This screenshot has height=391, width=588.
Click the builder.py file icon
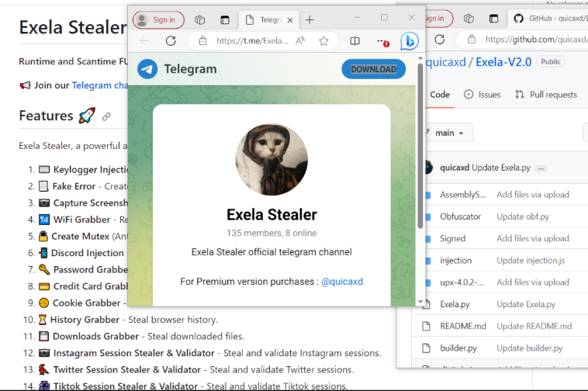tap(426, 348)
